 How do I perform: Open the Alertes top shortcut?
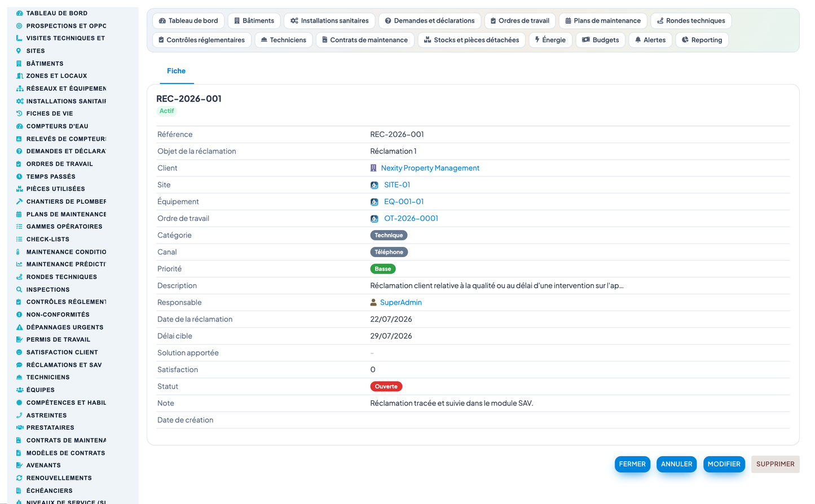[x=650, y=40]
